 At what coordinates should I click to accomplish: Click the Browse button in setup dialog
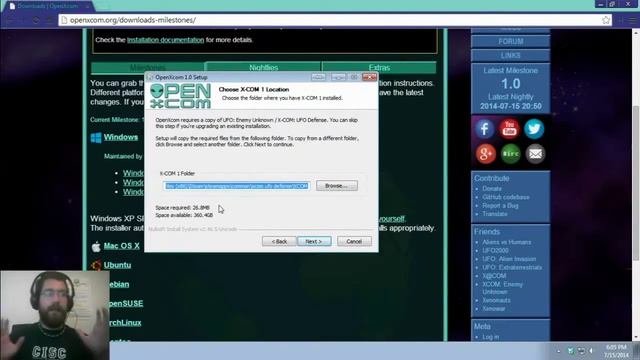(337, 186)
